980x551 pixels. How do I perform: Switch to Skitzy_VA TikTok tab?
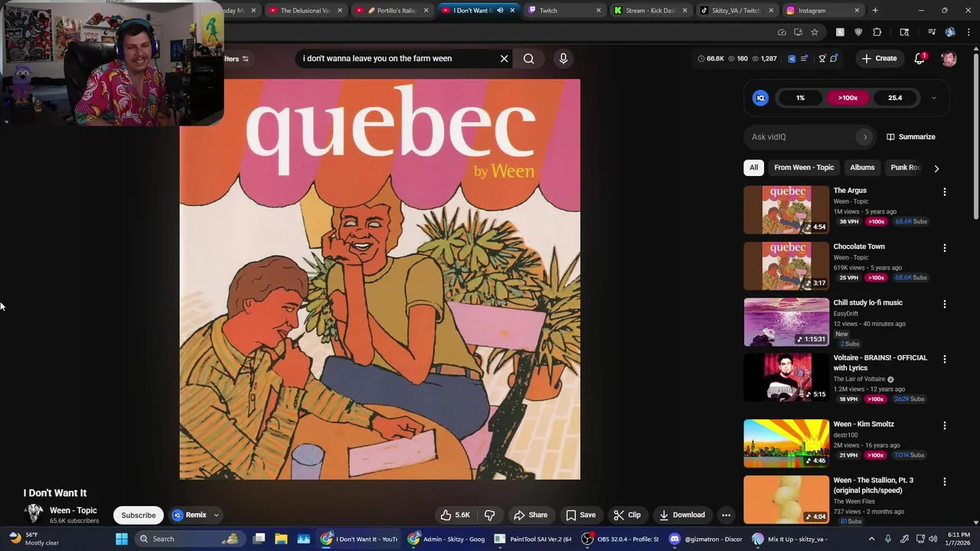coord(738,11)
